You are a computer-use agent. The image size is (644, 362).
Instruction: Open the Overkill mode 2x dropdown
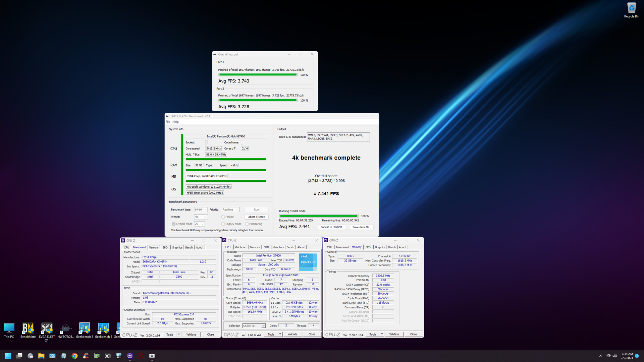pyautogui.click(x=199, y=224)
